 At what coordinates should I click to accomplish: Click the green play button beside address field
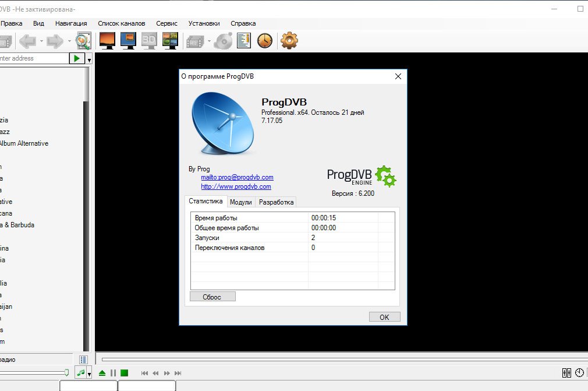point(77,58)
